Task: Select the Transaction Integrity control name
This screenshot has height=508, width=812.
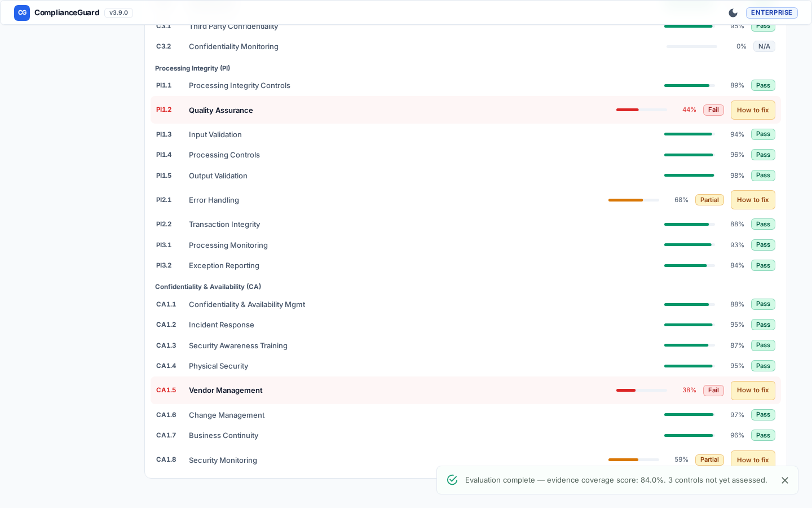Action: pyautogui.click(x=224, y=224)
